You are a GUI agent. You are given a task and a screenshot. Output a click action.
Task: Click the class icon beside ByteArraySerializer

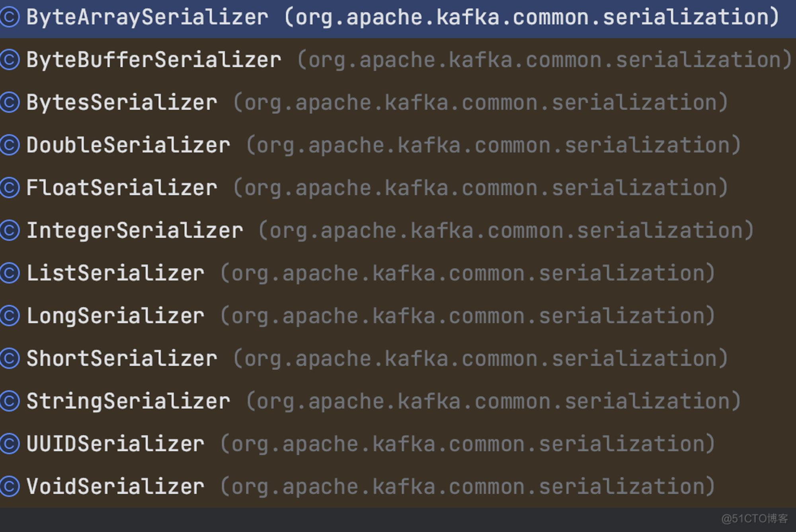tap(10, 17)
